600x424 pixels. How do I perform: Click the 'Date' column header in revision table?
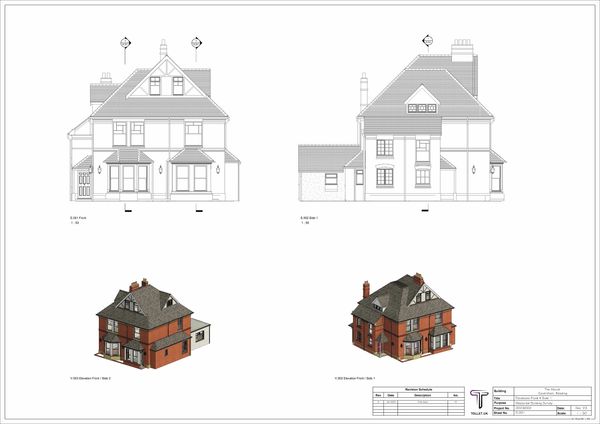click(391, 395)
